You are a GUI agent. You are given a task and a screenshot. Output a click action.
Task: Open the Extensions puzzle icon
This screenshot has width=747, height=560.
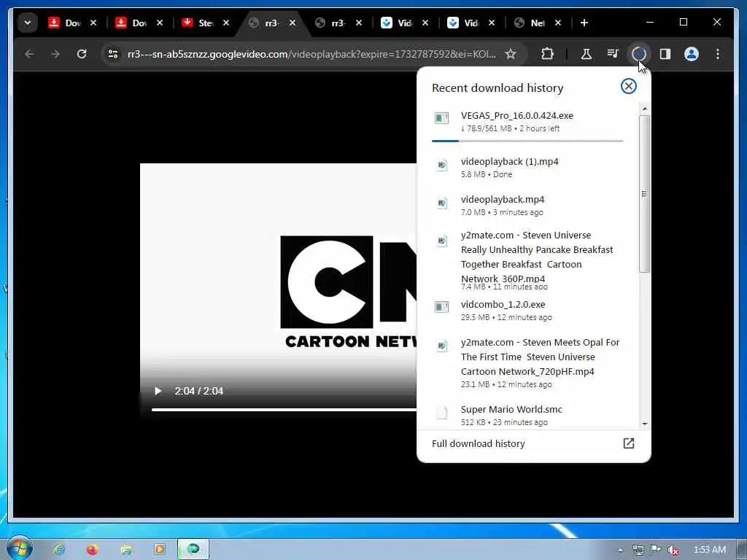547,54
